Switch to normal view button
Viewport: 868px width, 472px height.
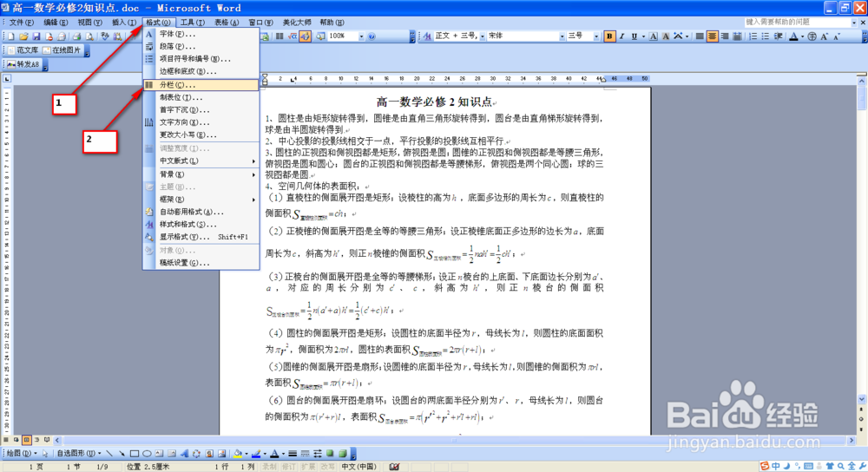click(5, 440)
